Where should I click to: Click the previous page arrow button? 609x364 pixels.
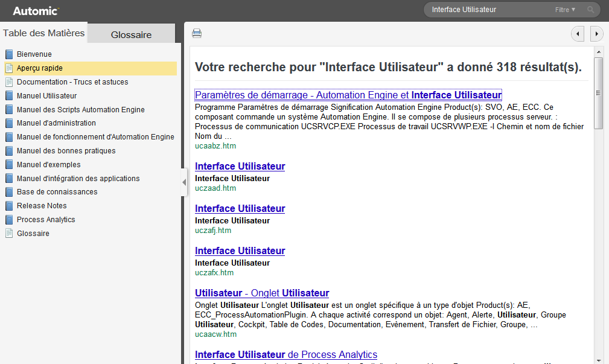(x=578, y=34)
